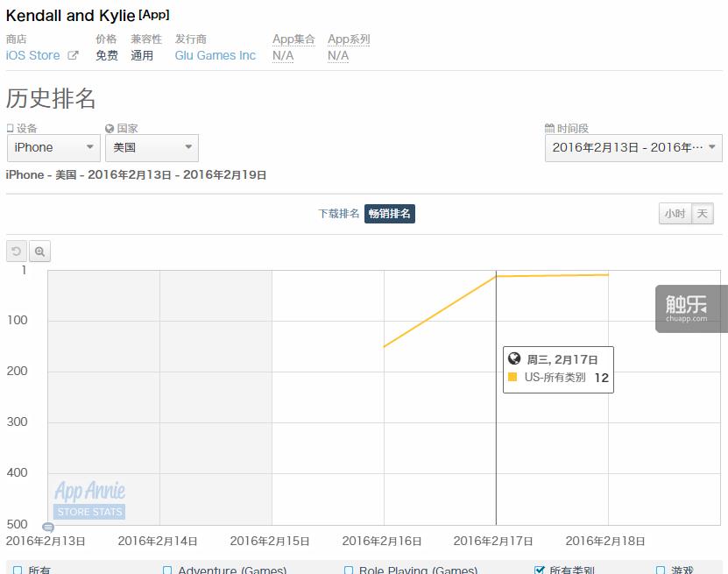Uncheck the 所有类别 checkbox
The image size is (728, 574).
[539, 570]
